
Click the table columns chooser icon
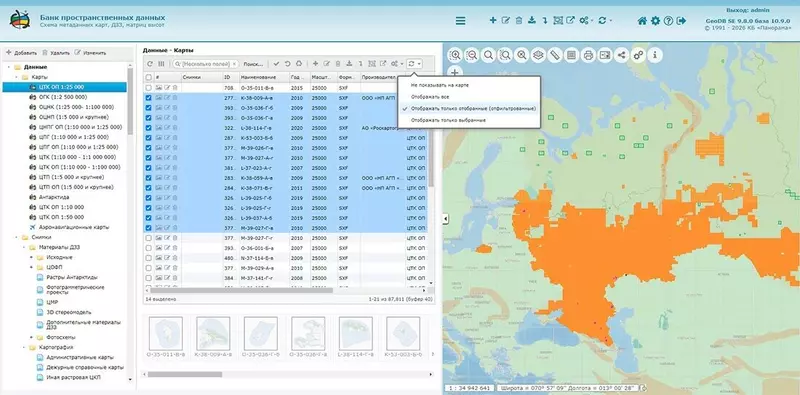pos(161,64)
